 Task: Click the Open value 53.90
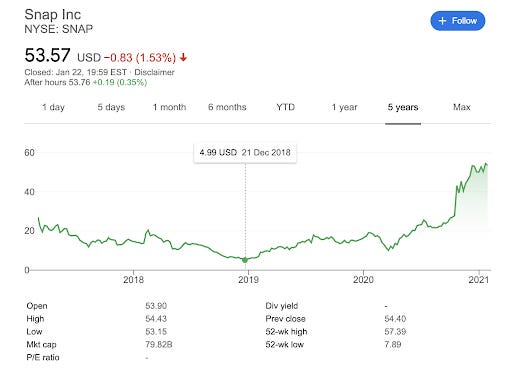click(156, 306)
